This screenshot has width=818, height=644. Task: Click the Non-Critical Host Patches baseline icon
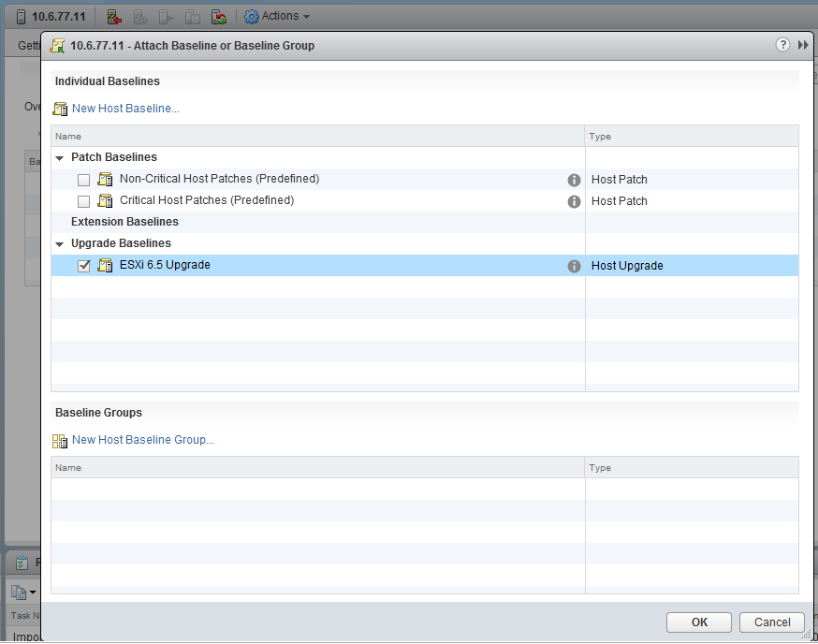(105, 179)
